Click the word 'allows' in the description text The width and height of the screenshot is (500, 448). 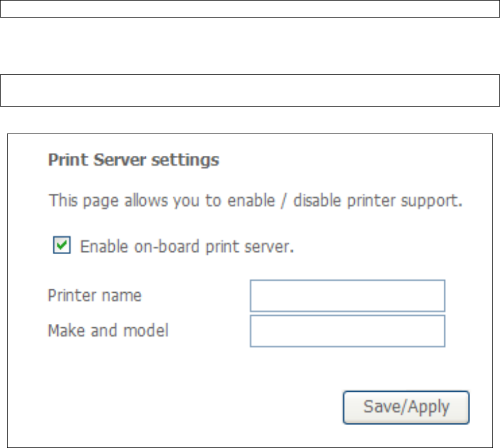point(146,200)
